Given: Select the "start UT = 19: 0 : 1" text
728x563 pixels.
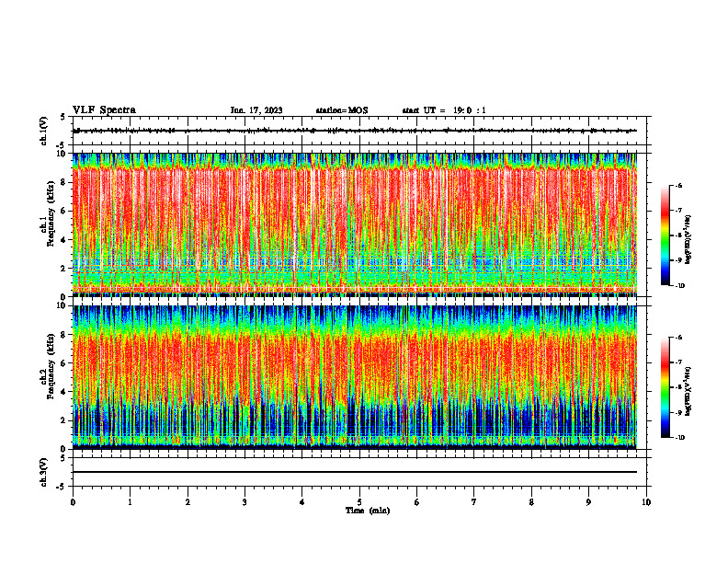Looking at the screenshot, I should [444, 110].
